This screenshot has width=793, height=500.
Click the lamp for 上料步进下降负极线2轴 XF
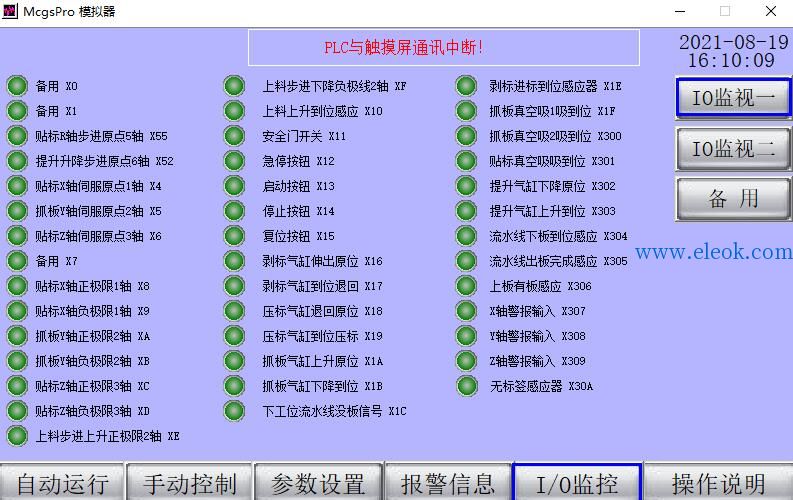pyautogui.click(x=234, y=86)
